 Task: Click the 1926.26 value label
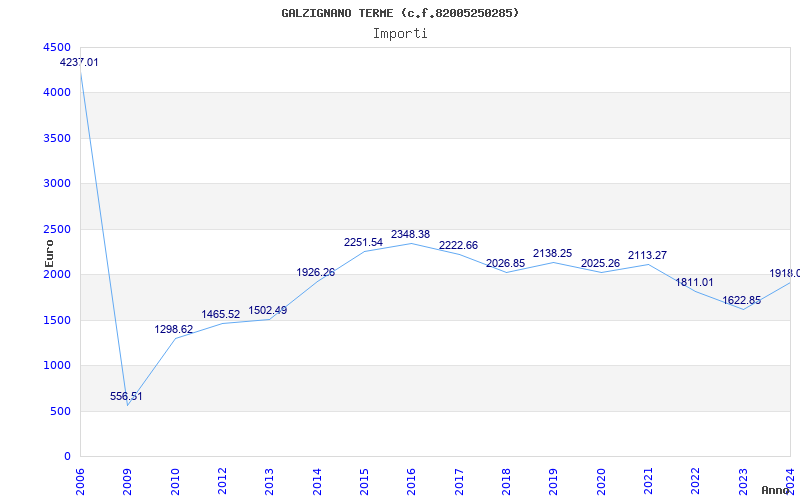[x=316, y=272]
